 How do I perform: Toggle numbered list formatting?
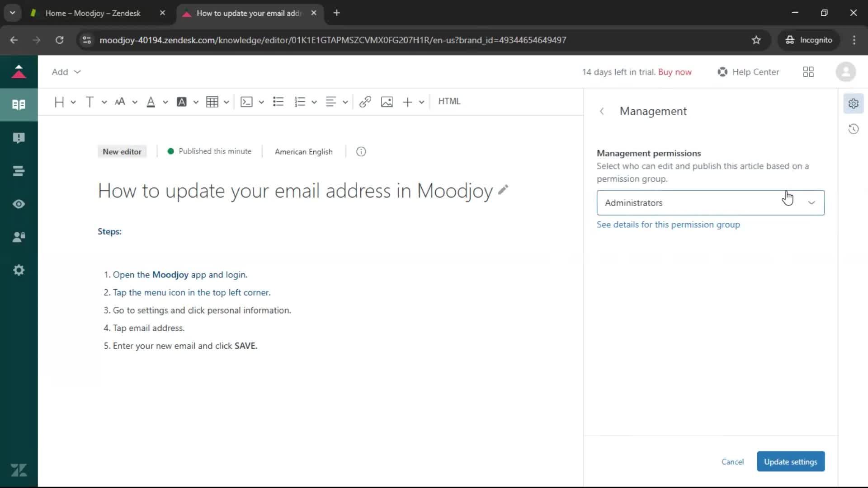pyautogui.click(x=300, y=102)
